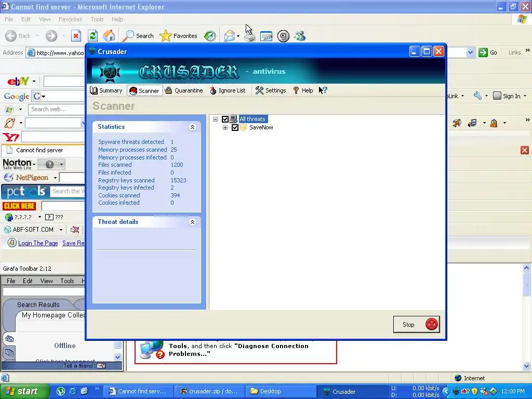Viewport: 532px width, 399px height.
Task: Open the File menu in Internet Explorer
Action: [9, 19]
